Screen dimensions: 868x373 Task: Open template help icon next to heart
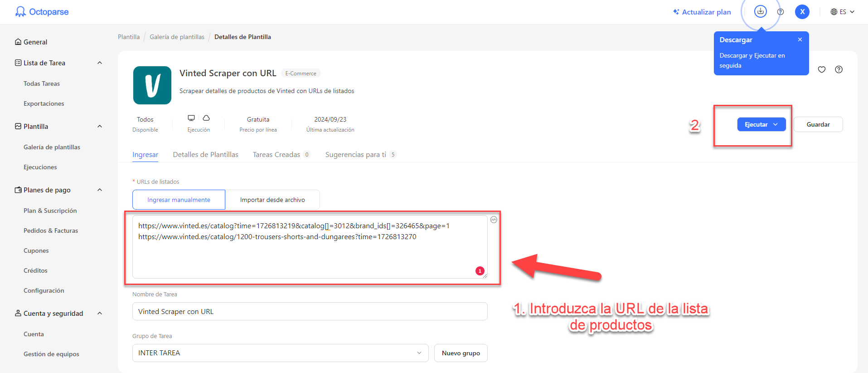point(839,69)
